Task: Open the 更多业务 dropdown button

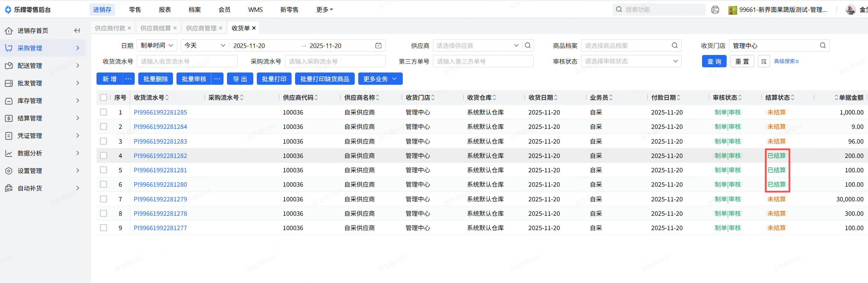Action: [380, 79]
